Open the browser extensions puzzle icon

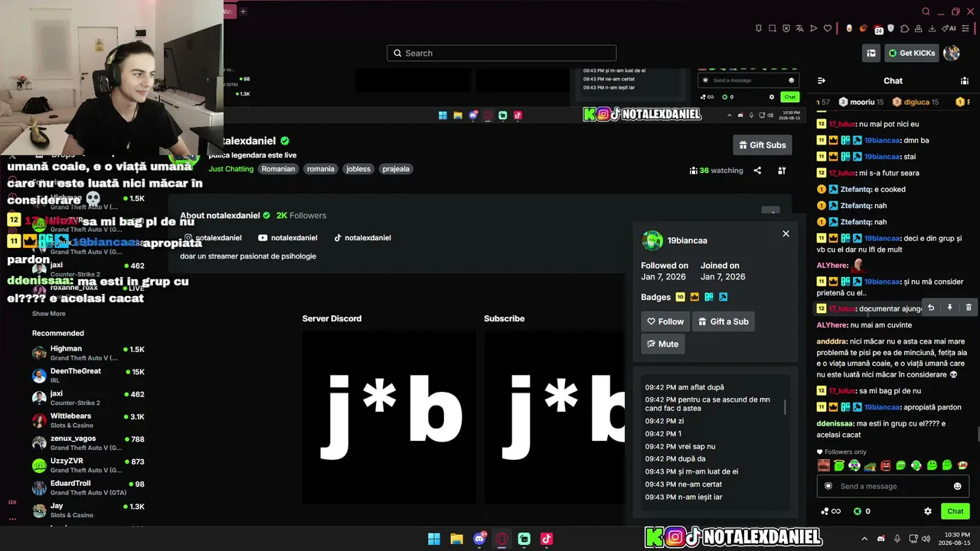click(x=905, y=28)
